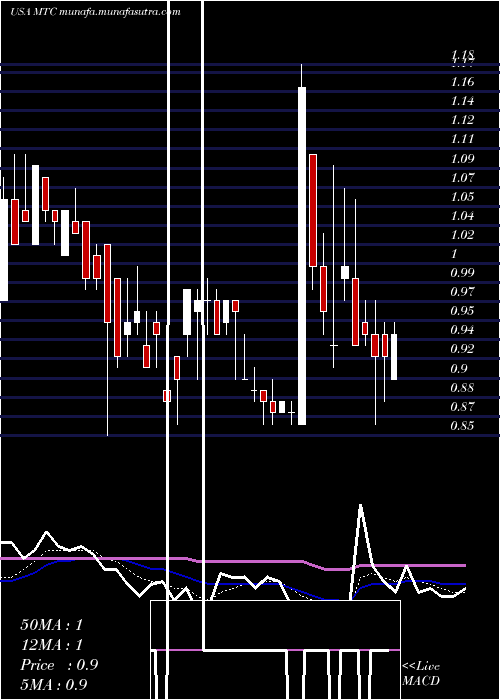Click the 1.12 price axis label
The image size is (500, 700).
pyautogui.click(x=462, y=121)
